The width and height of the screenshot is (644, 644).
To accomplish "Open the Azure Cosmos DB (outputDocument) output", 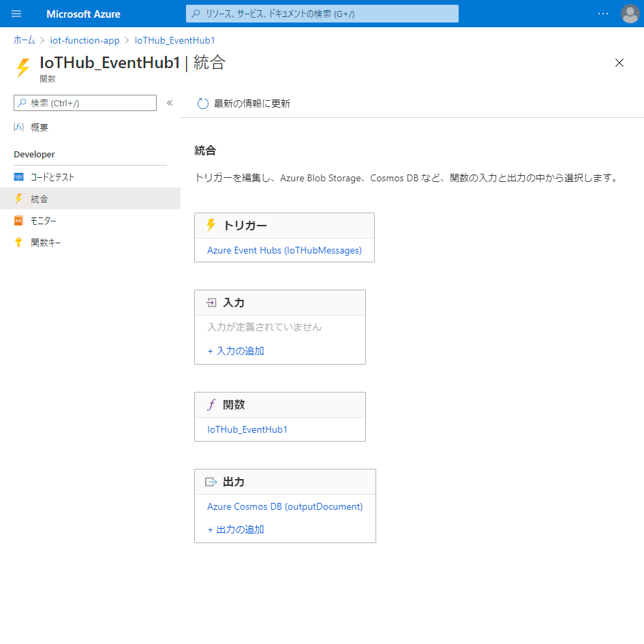I will click(285, 506).
